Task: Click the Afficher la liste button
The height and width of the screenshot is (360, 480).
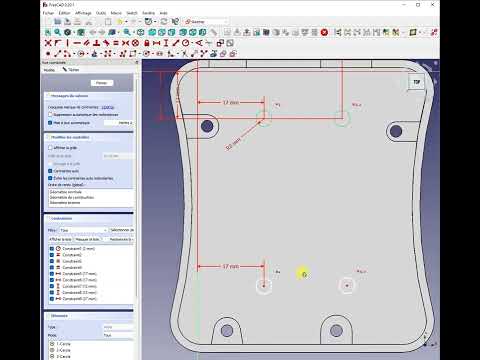Action: (60, 239)
